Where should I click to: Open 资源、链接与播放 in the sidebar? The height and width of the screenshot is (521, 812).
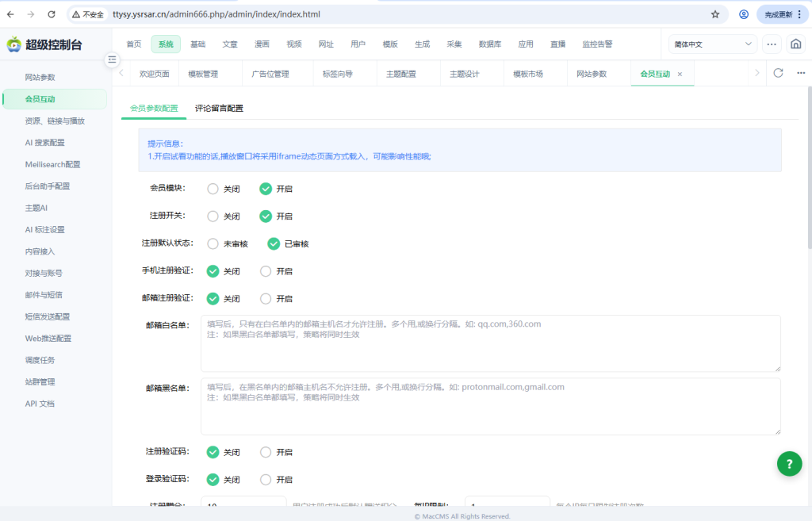55,121
